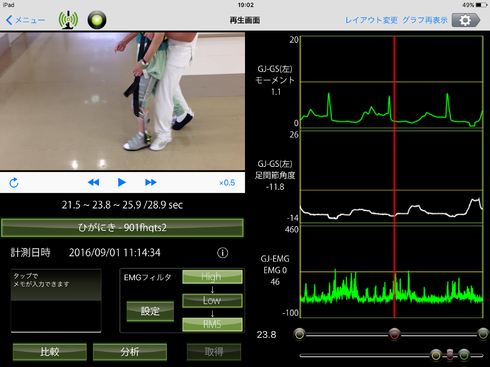
Task: Click the green end handle on time slider
Action: [483, 334]
